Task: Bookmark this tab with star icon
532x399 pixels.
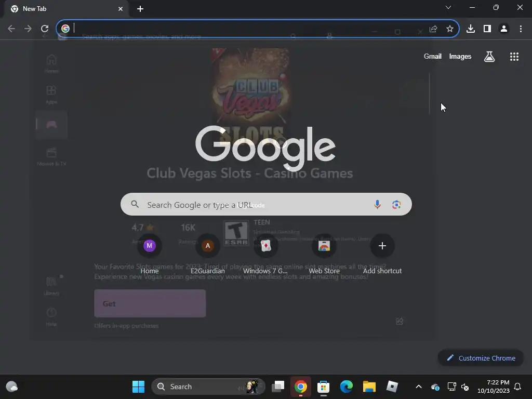Action: [x=450, y=29]
